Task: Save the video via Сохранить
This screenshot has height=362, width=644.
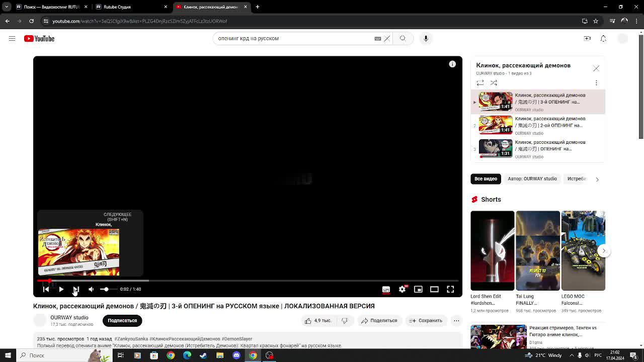Action: [x=426, y=321]
